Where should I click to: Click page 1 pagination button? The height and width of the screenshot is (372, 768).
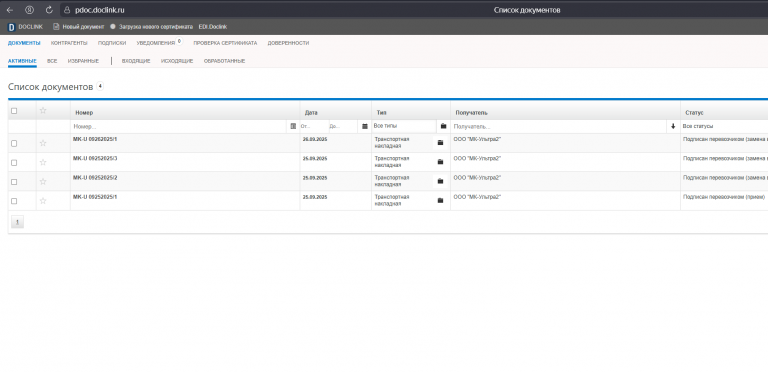[x=17, y=222]
